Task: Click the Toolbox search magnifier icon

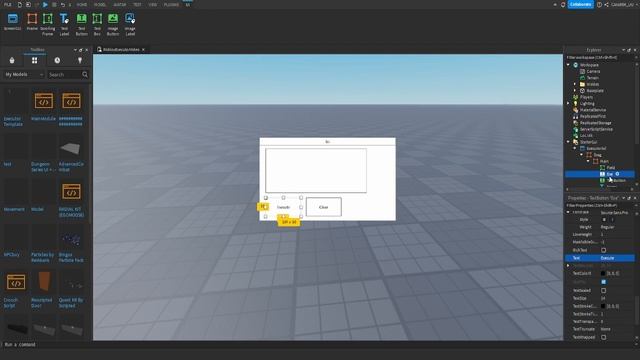Action: coord(85,74)
